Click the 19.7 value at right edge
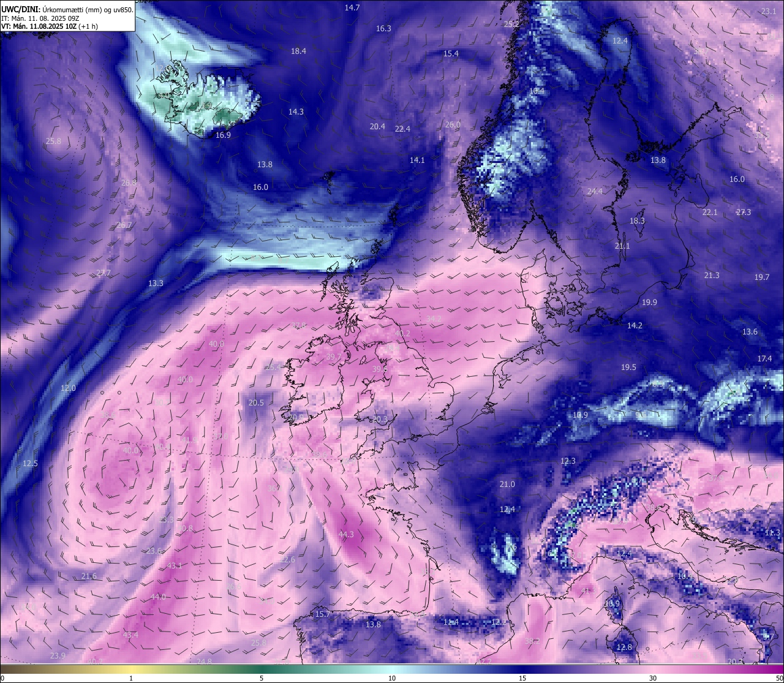This screenshot has width=784, height=683. (x=761, y=277)
